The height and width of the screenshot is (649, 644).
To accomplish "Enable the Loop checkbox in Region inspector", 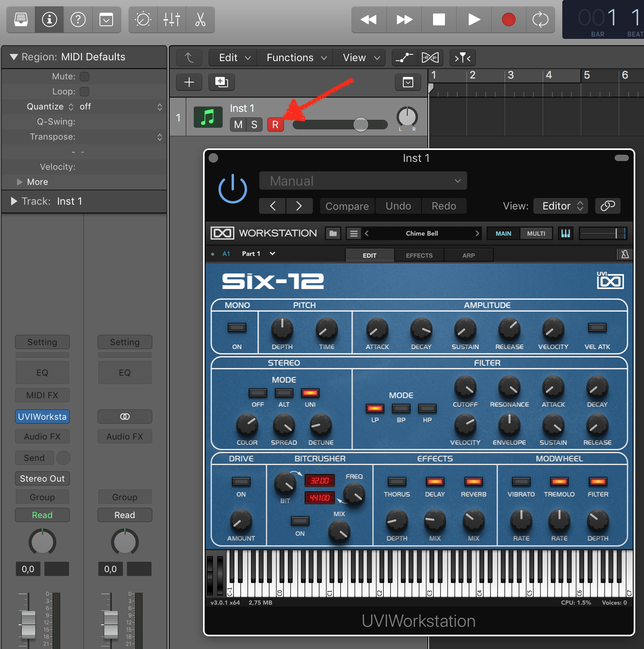I will pos(84,92).
